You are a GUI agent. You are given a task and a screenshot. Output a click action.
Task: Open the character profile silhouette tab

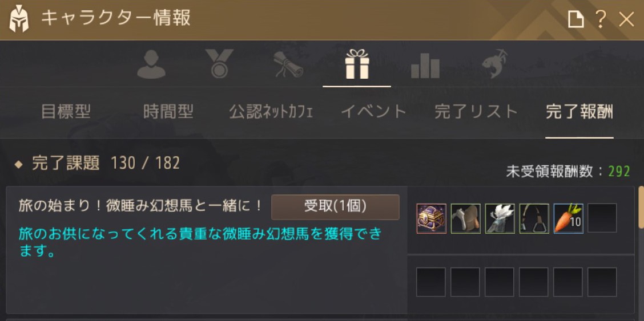point(151,64)
